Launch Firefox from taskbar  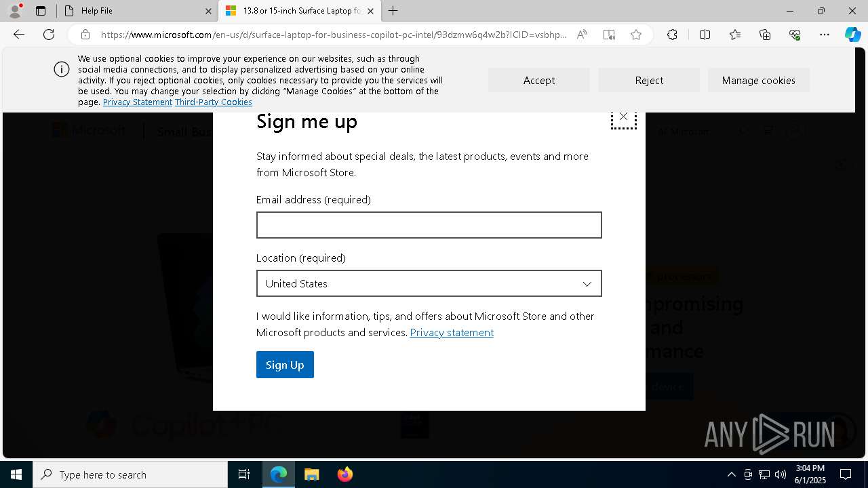tap(344, 474)
